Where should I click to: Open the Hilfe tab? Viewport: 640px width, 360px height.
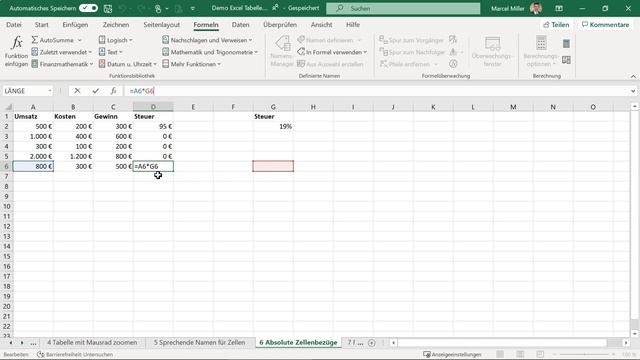tap(353, 25)
